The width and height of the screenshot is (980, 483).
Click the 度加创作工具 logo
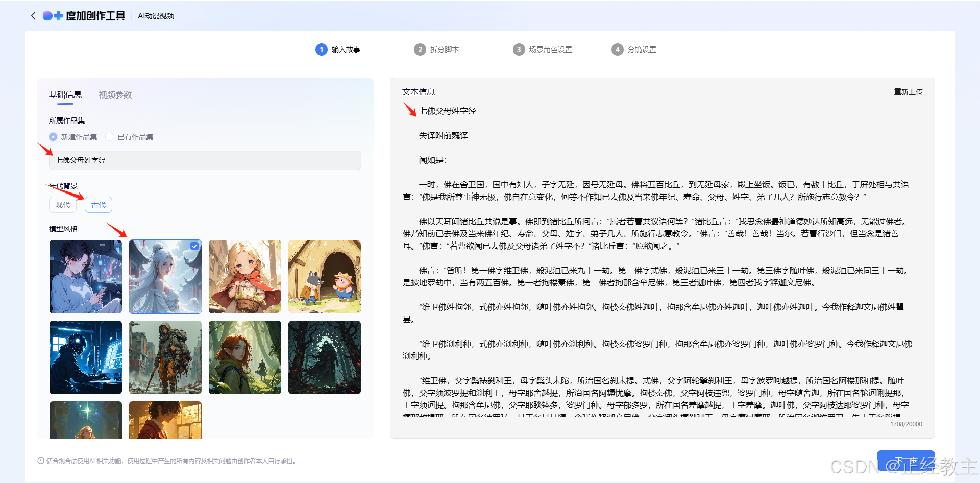coord(84,16)
